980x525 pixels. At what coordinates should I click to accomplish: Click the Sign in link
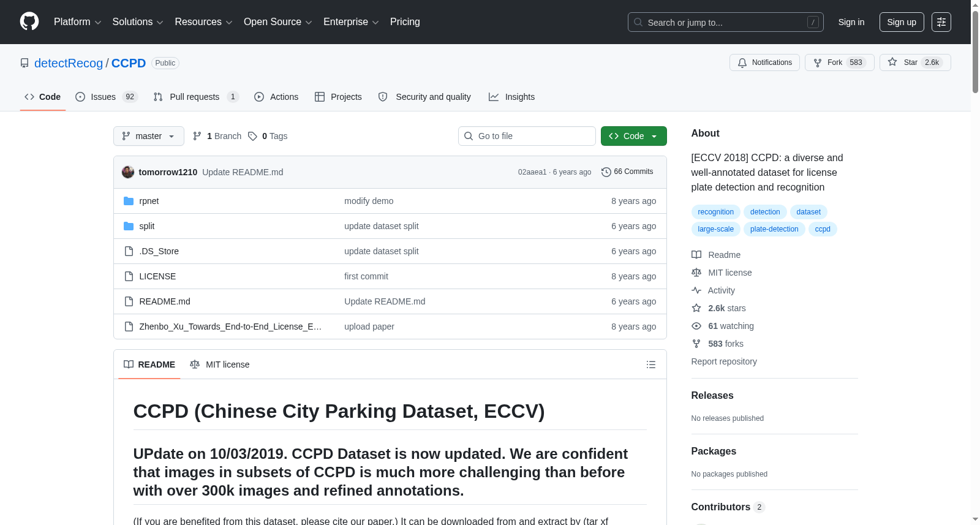click(x=851, y=22)
